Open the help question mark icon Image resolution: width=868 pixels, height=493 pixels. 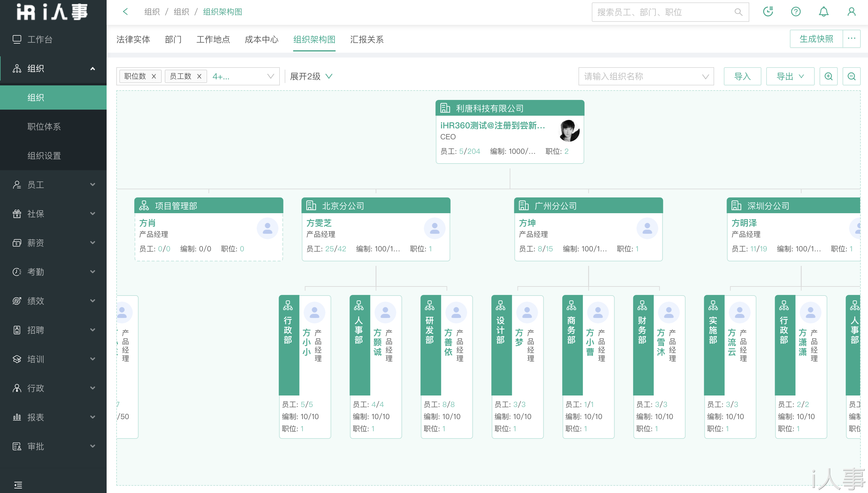tap(796, 12)
